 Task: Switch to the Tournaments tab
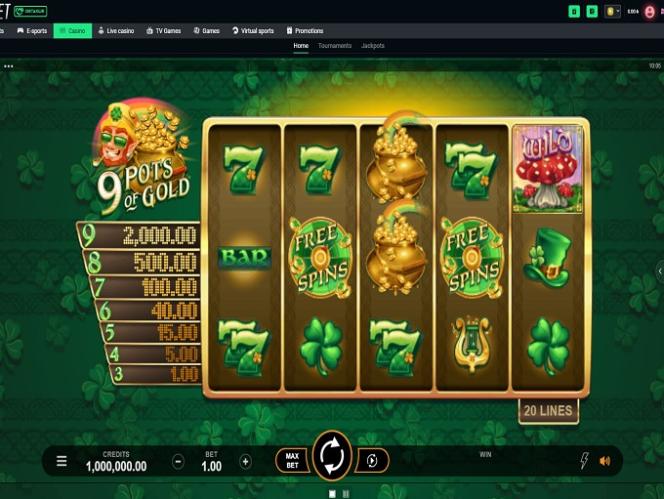[335, 46]
